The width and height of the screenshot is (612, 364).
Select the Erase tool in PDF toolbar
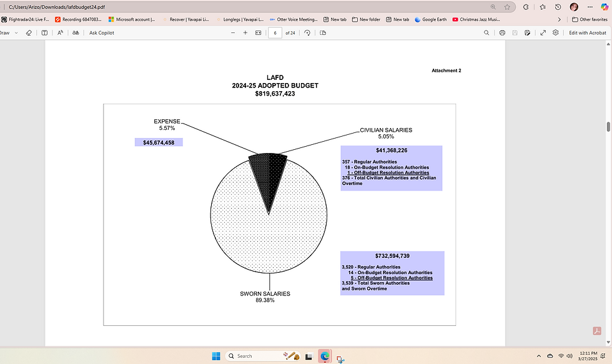point(29,32)
